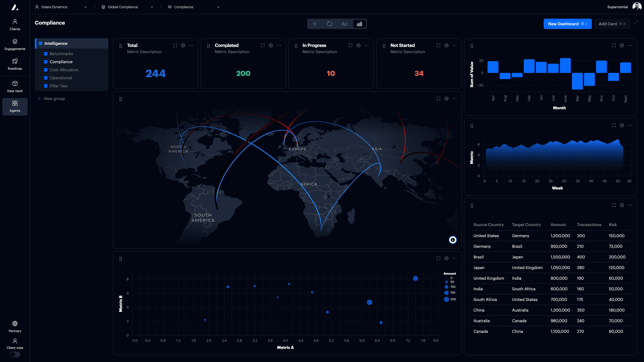Switch the view to chart mode toggle
The height and width of the screenshot is (362, 644).
click(360, 24)
